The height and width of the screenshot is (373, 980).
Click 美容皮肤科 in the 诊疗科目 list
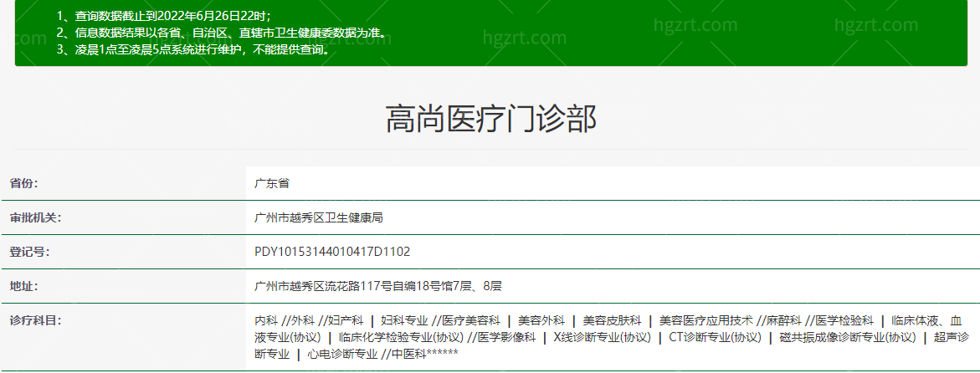pos(612,320)
